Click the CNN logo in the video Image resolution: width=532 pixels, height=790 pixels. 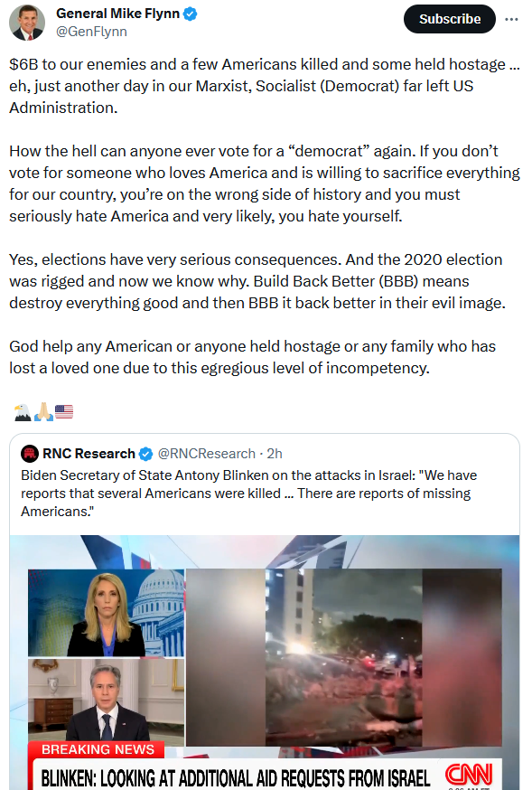469,775
